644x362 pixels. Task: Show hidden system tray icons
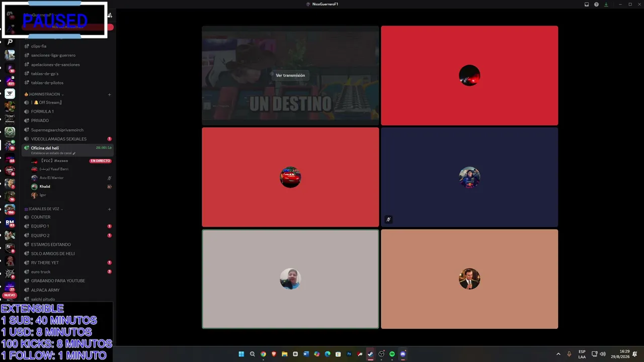(558, 354)
